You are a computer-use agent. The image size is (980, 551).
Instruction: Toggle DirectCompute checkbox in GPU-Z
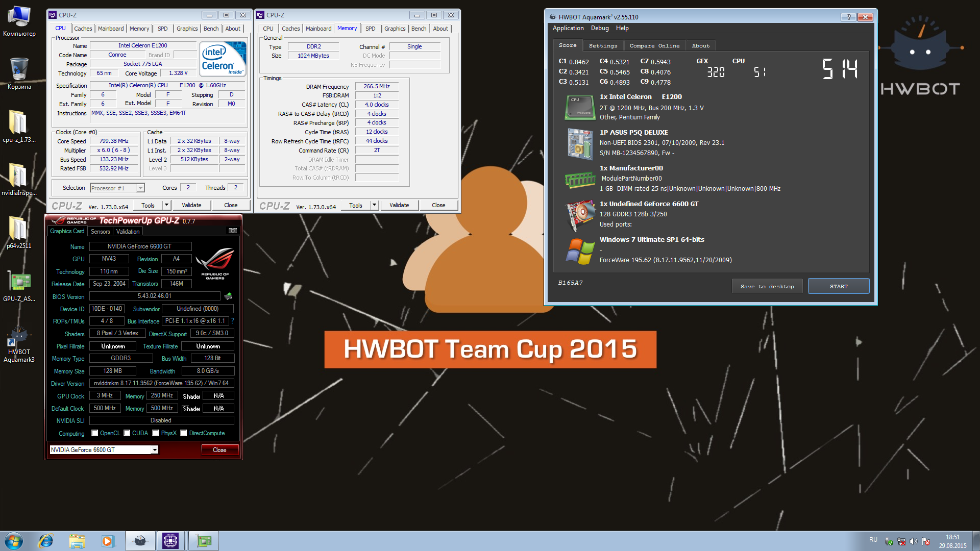point(183,433)
